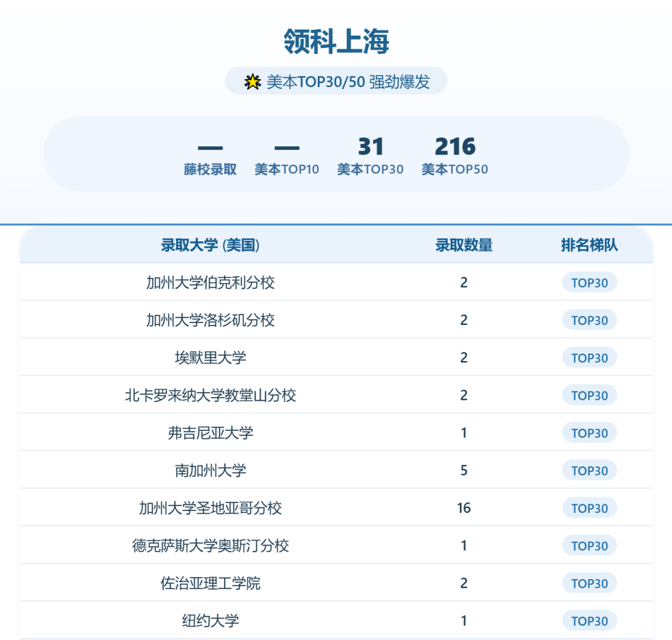Click the TOP30 tag for 埃默里大学
672x640 pixels.
coord(590,358)
